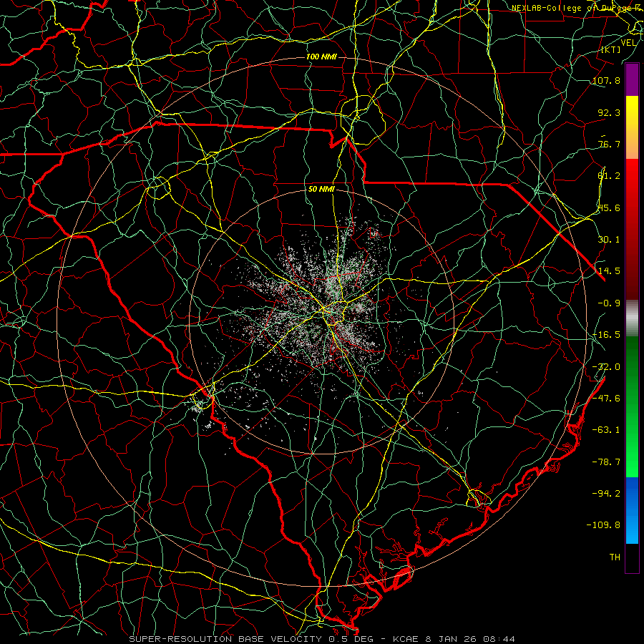644x644 pixels.
Task: Click the 50 NMI range ring label
Action: 321,189
